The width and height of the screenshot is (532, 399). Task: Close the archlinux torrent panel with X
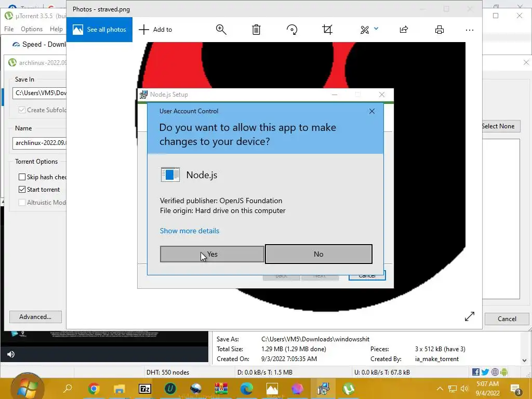(x=526, y=63)
